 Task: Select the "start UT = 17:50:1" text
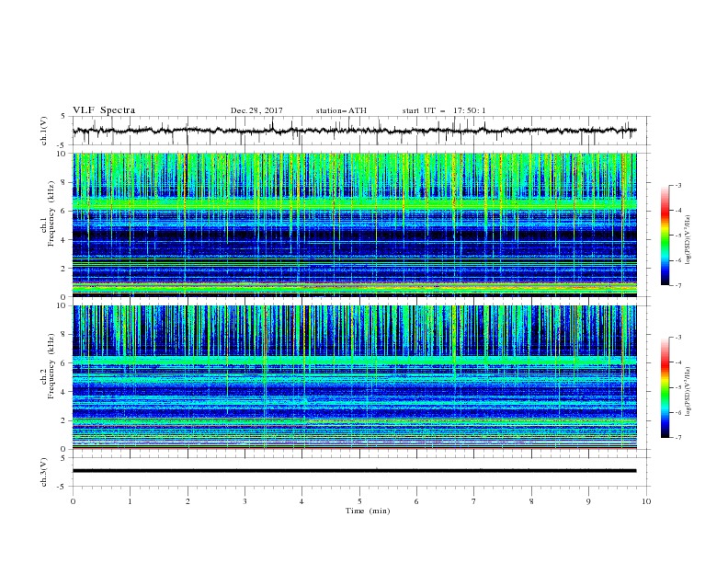[444, 110]
